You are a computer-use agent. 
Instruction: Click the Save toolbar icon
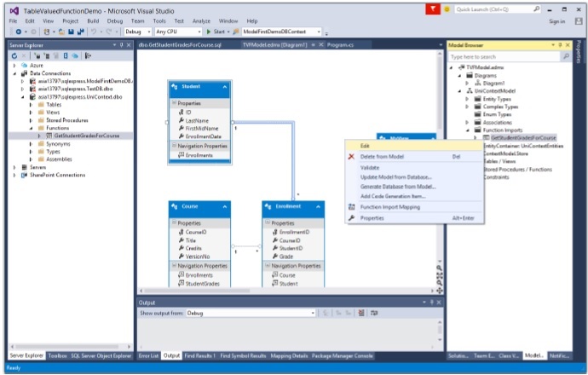[x=71, y=32]
